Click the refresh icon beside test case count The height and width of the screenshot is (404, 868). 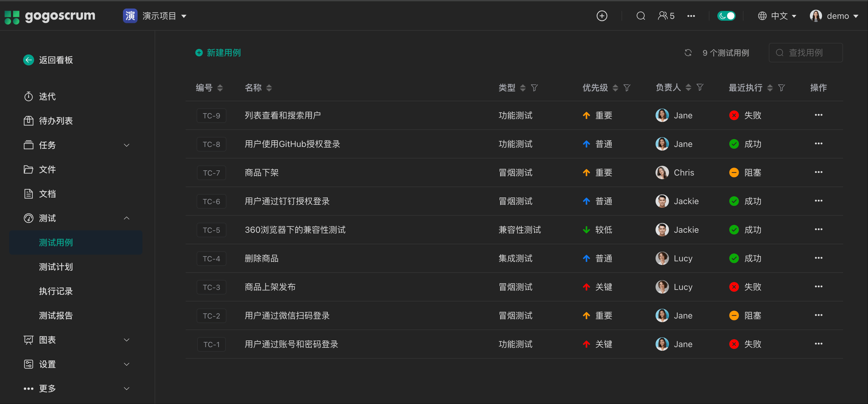pyautogui.click(x=688, y=53)
